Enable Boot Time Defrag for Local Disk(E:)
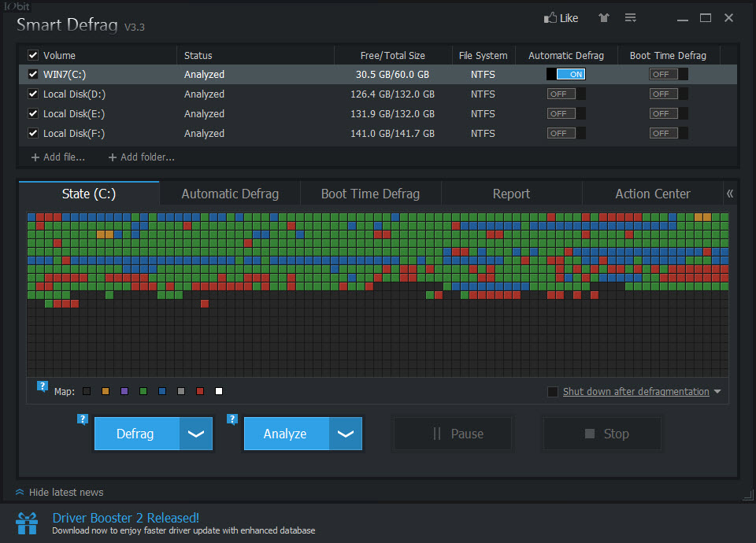Viewport: 756px width, 543px height. 669,113
